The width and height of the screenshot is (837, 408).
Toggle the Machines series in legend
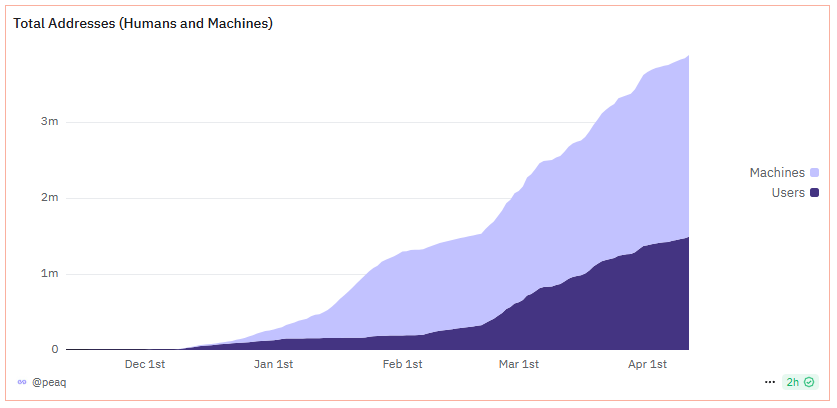coord(777,173)
